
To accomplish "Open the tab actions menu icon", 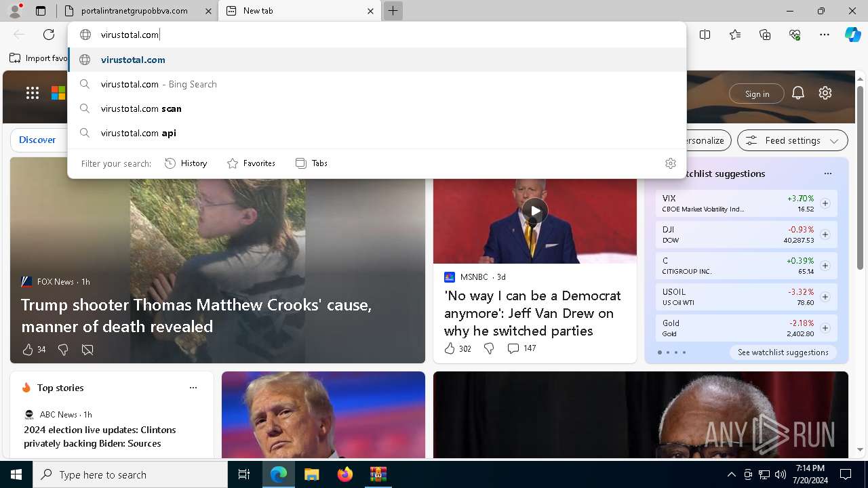I will 41,11.
